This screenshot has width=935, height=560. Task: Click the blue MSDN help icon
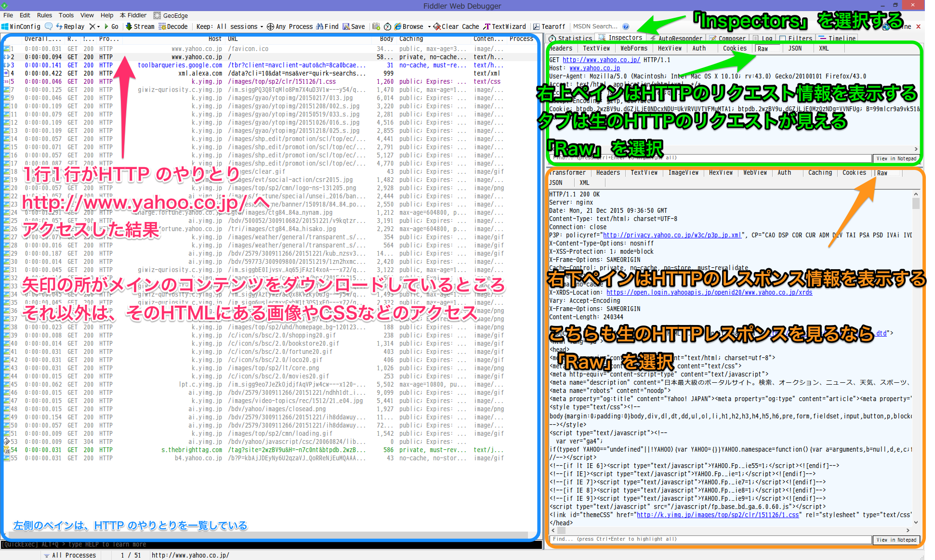click(626, 26)
